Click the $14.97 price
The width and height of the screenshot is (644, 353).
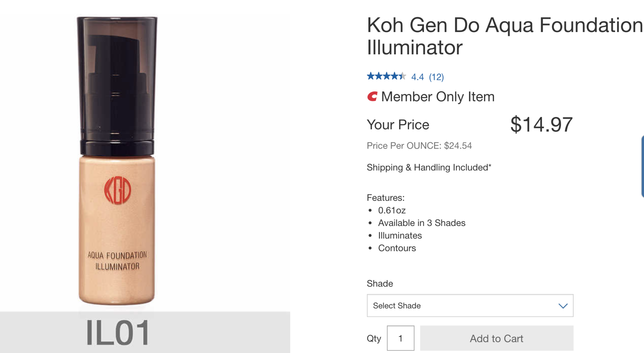tap(541, 124)
